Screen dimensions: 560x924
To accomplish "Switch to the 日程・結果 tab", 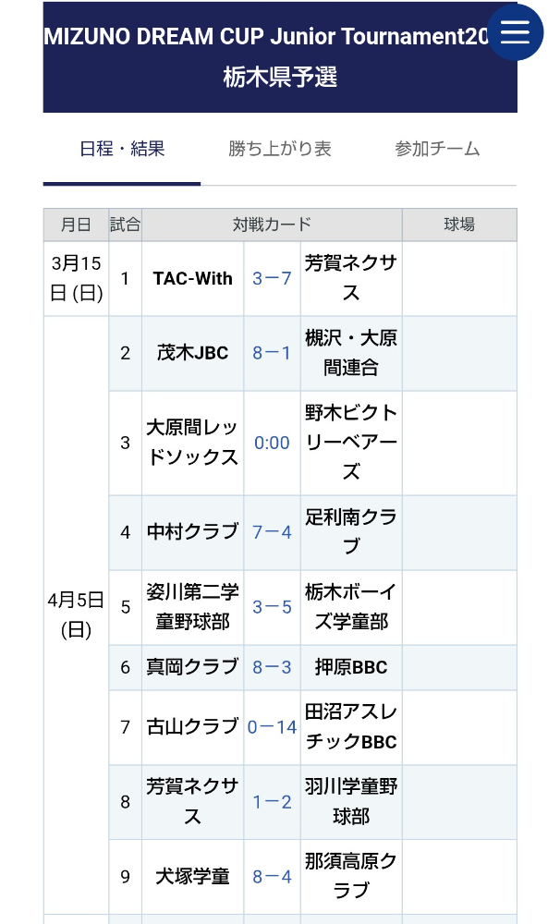I will [122, 149].
